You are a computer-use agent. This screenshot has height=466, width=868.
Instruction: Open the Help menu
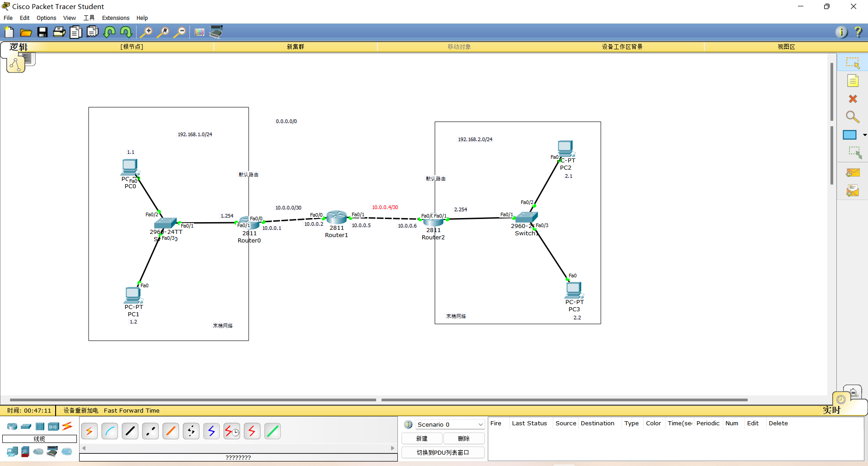(x=142, y=18)
